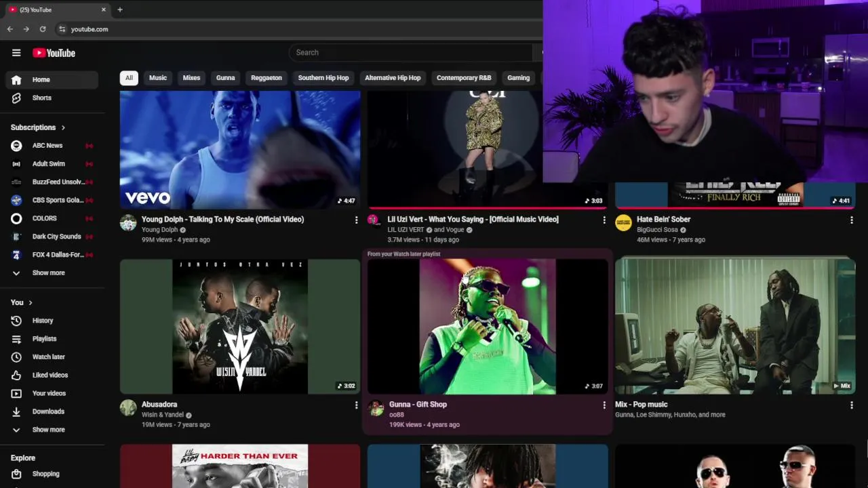Open CBS Sports Golazo subscription

[x=52, y=200]
